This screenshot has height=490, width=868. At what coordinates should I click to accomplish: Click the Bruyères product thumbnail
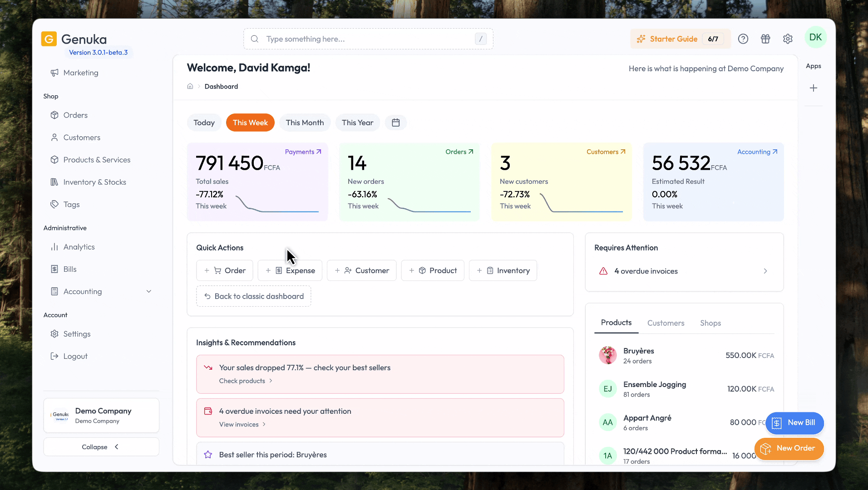[x=607, y=355]
